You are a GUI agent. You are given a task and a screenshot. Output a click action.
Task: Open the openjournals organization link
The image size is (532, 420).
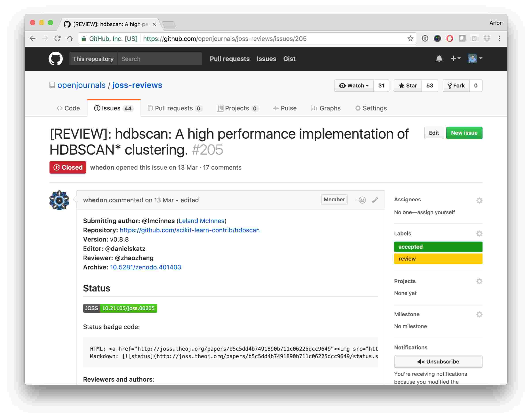tap(81, 85)
